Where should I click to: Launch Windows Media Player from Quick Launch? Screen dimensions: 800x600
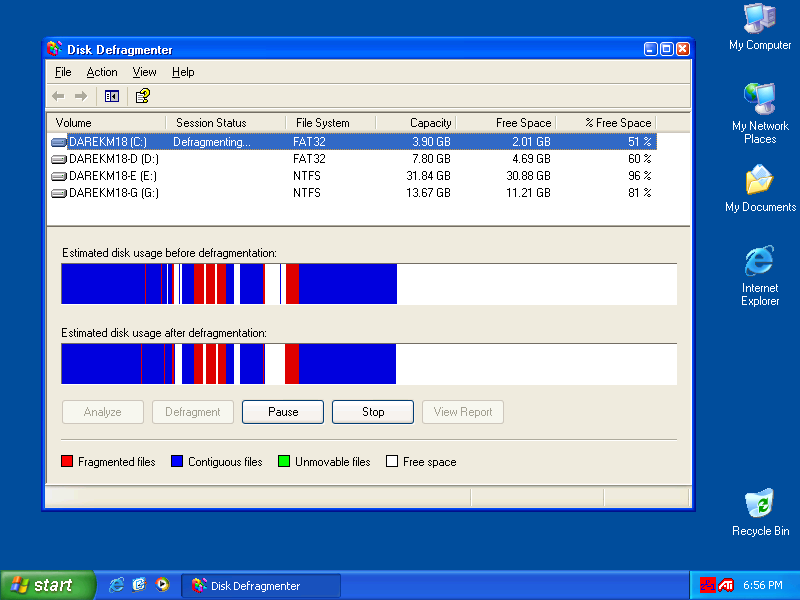(162, 585)
